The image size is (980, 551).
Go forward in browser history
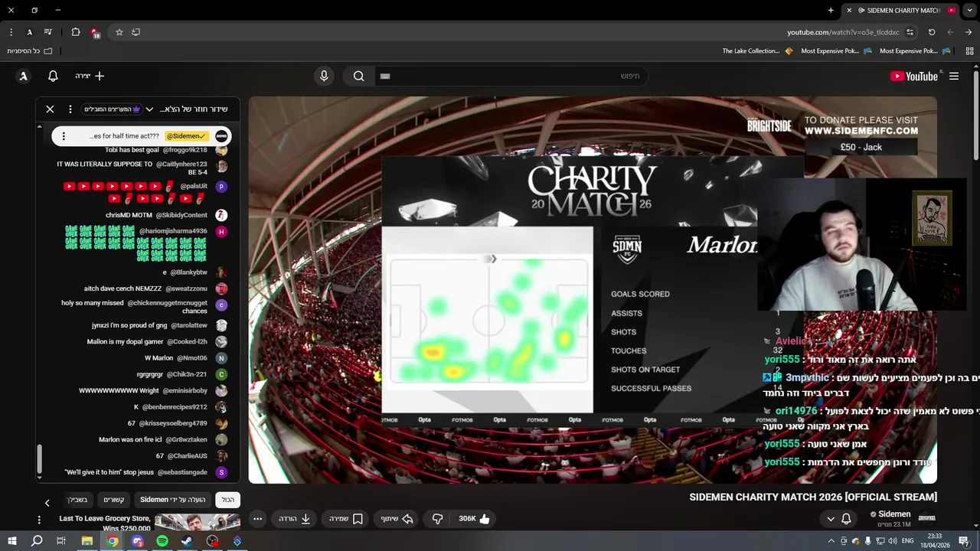tap(950, 32)
